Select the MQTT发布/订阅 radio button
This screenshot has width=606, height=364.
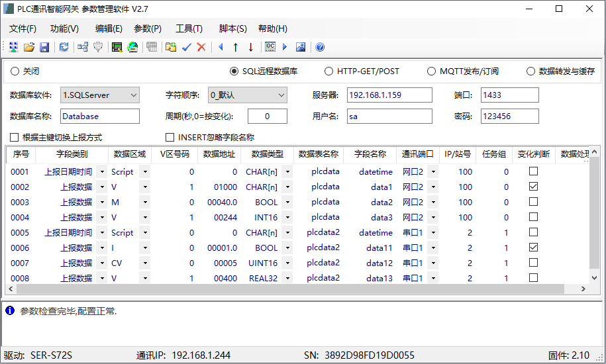point(432,71)
